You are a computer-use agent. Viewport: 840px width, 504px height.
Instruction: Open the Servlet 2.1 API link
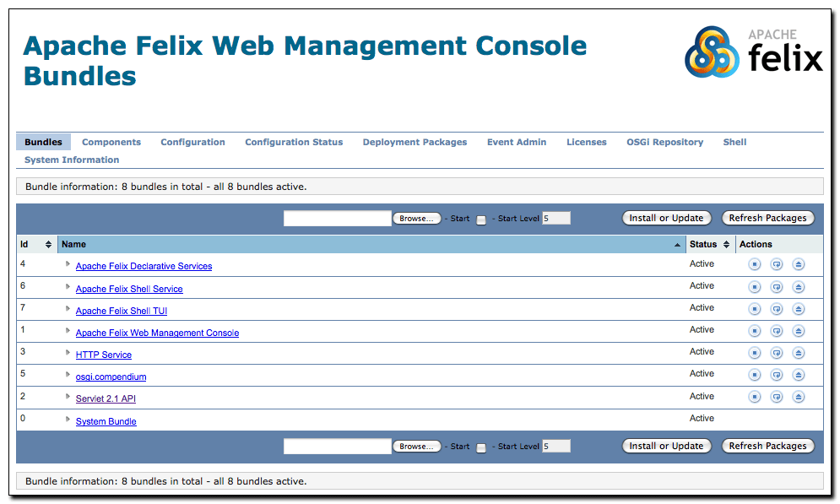tap(106, 398)
